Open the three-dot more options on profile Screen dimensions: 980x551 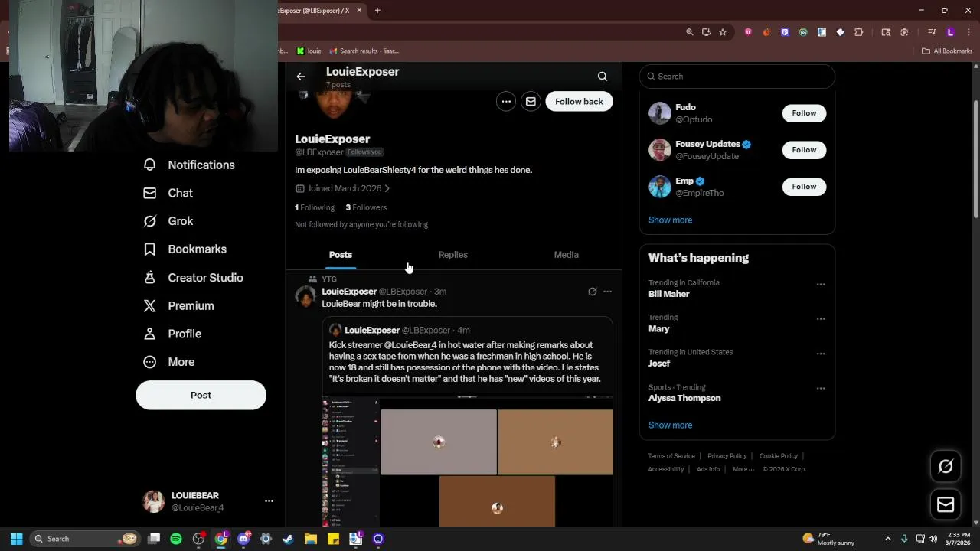506,102
